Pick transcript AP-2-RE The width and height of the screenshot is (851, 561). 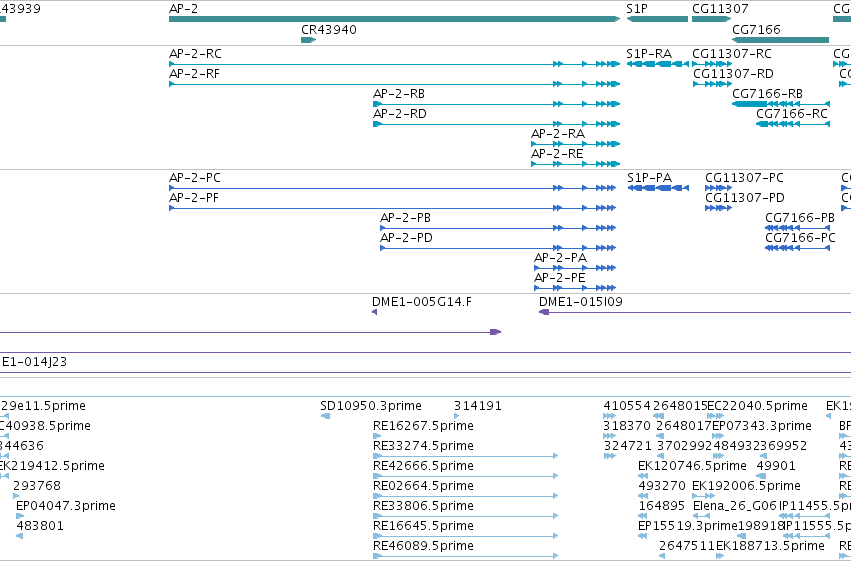click(557, 154)
